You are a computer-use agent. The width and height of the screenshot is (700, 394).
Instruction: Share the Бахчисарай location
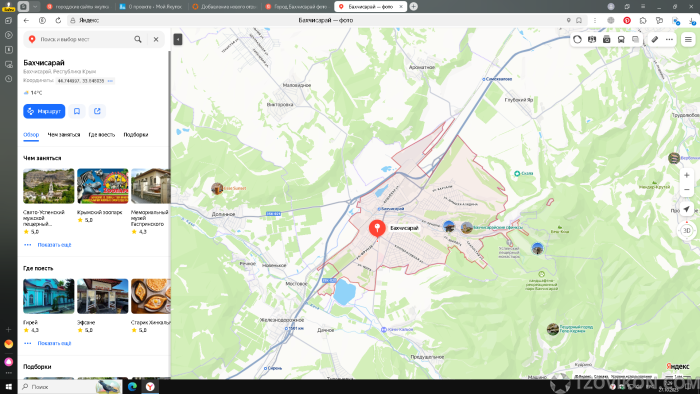click(x=97, y=111)
